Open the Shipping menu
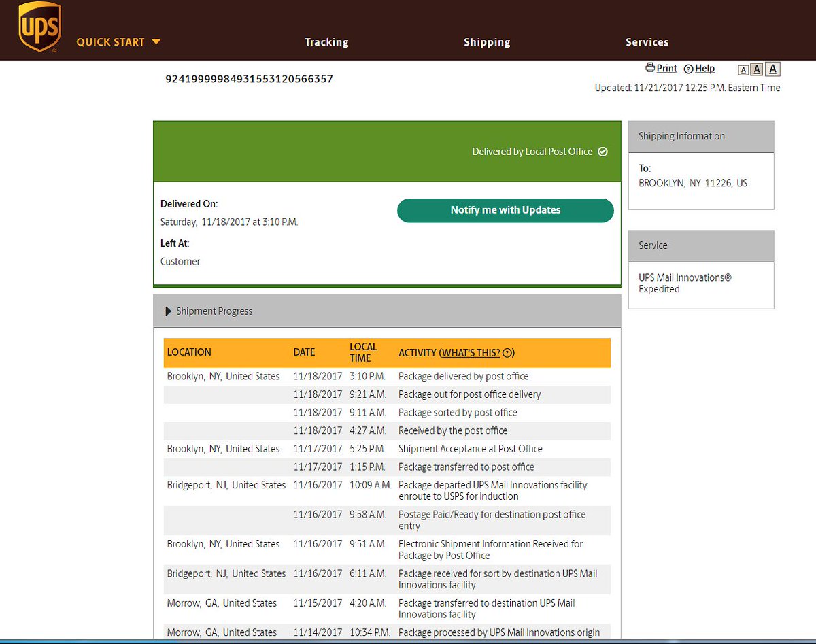The width and height of the screenshot is (816, 644). tap(487, 42)
